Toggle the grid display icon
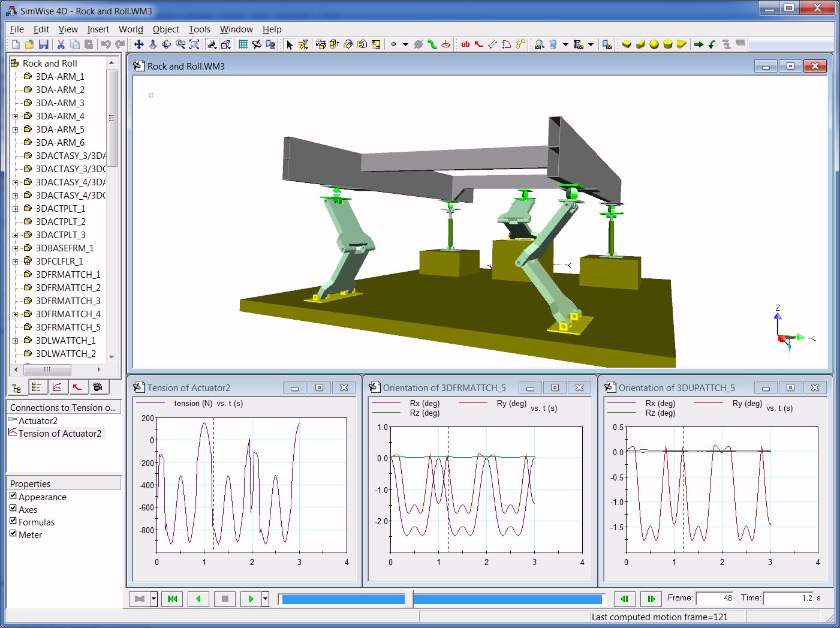This screenshot has height=628, width=840. point(243,44)
